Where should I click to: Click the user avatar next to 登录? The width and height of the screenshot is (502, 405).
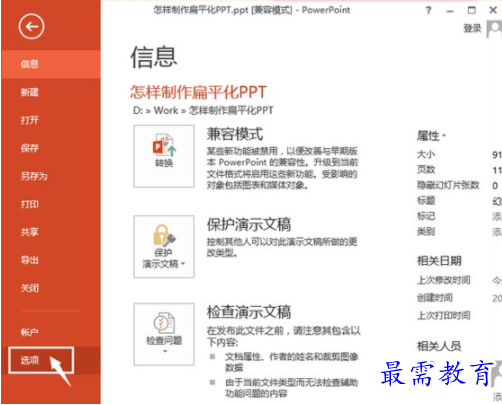tap(494, 29)
